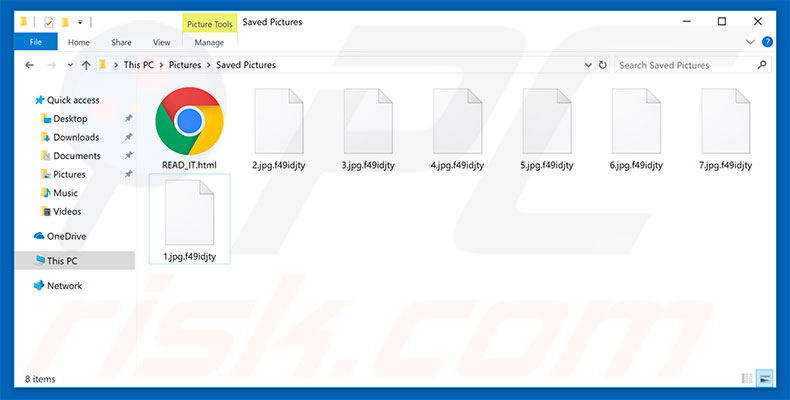Click the search magnifier icon
Viewport: 790px width, 400px height.
click(762, 64)
